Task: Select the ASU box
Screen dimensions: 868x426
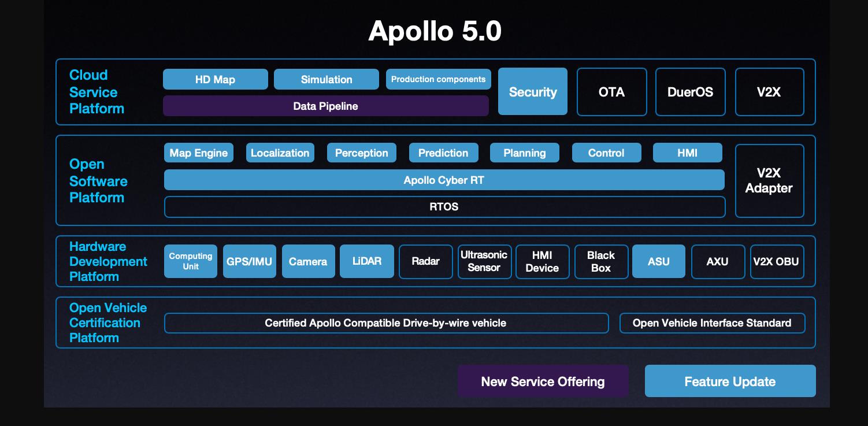Action: (x=659, y=261)
